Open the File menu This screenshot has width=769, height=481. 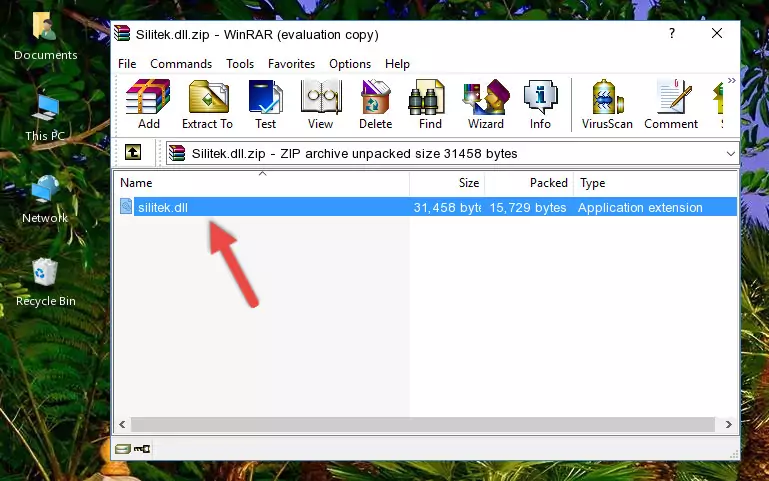click(x=127, y=64)
